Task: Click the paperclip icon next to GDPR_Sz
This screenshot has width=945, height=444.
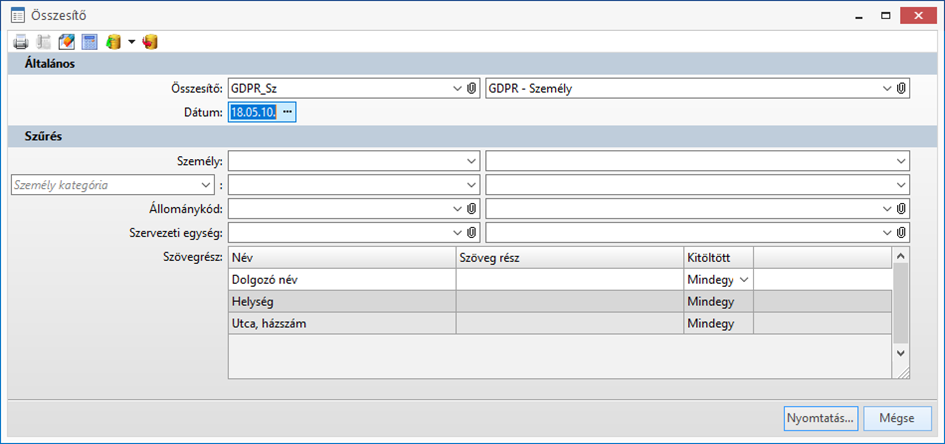Action: [472, 88]
